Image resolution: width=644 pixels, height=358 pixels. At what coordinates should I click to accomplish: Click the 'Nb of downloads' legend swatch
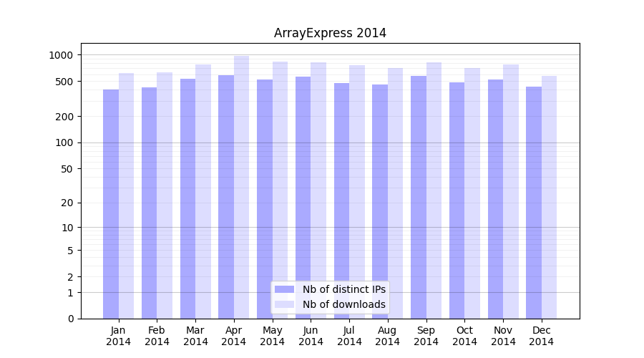coord(285,304)
